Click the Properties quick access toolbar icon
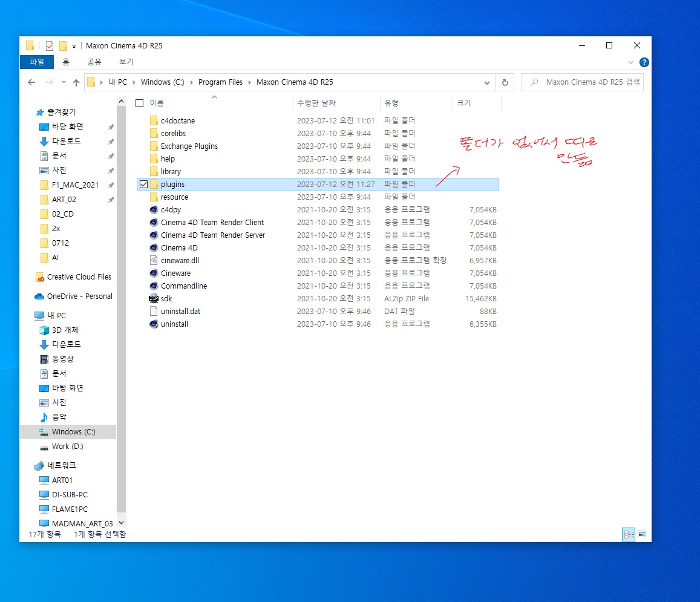 (x=50, y=45)
